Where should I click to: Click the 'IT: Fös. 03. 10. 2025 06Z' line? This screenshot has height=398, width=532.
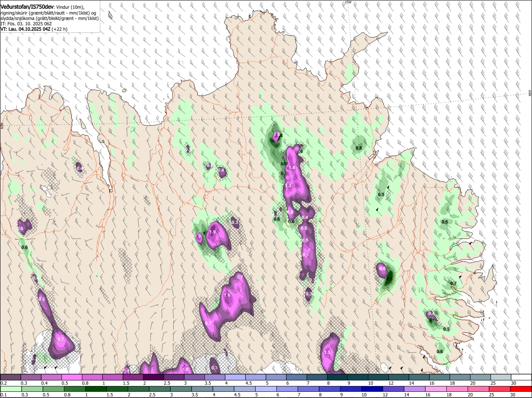26,24
